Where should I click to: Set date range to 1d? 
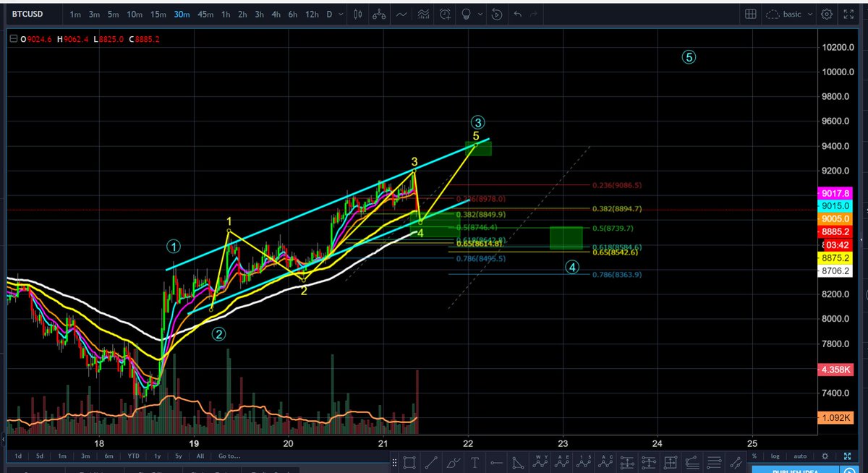19,456
